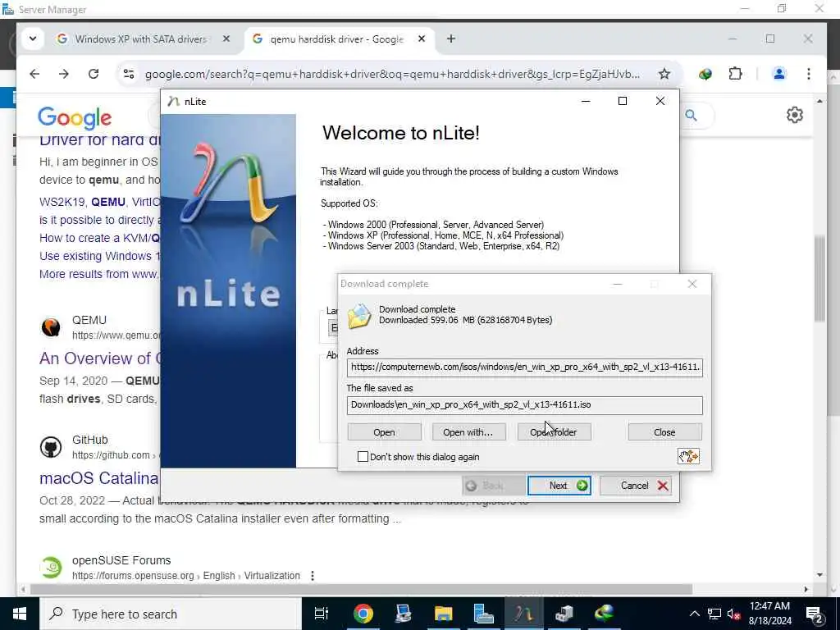Switch to qemu harddisk driver Google tab
The height and width of the screenshot is (630, 840).
336,39
